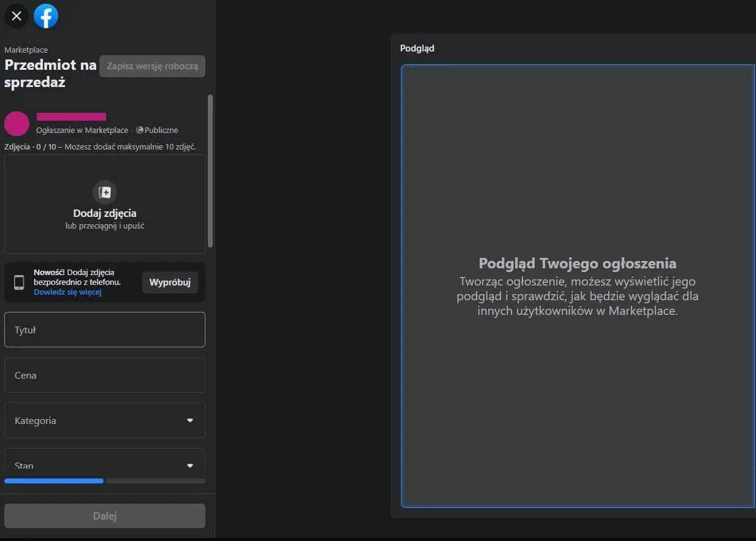Focus the Tytuł input field
Screen dimensions: 756x541
[x=105, y=330]
